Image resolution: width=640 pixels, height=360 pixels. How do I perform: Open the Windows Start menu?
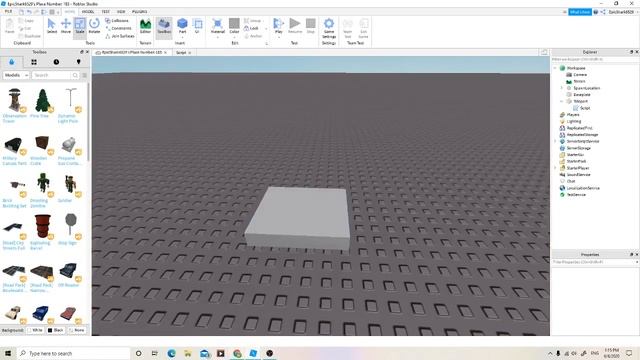pyautogui.click(x=8, y=353)
